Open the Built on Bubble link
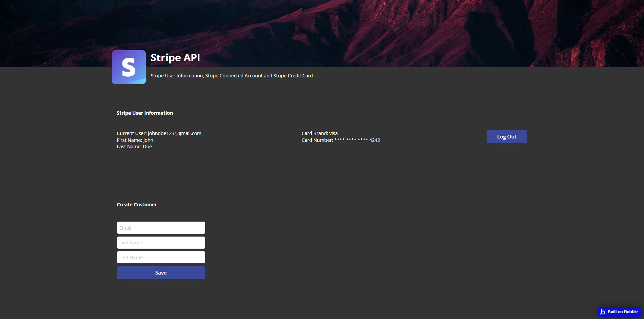This screenshot has width=644, height=319. pos(620,312)
